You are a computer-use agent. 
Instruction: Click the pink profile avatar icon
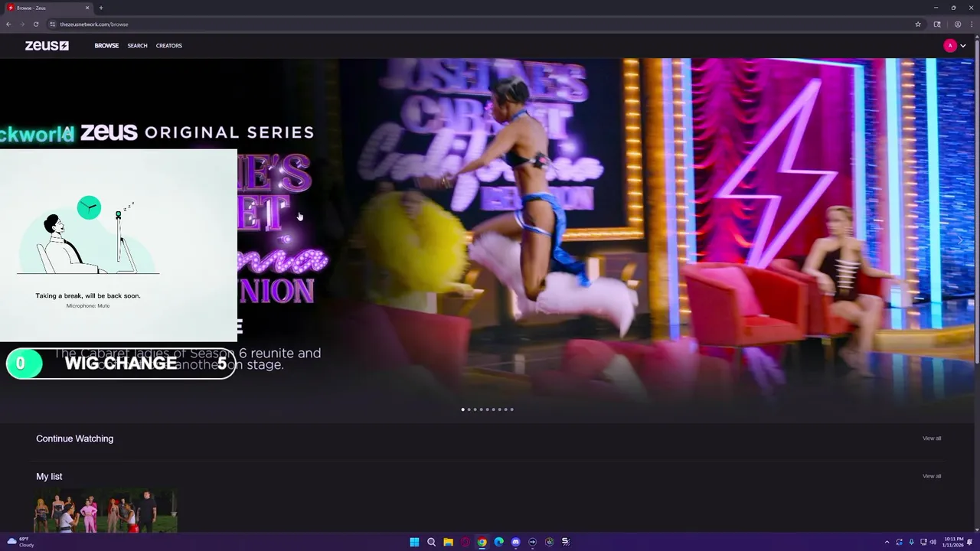coord(950,46)
